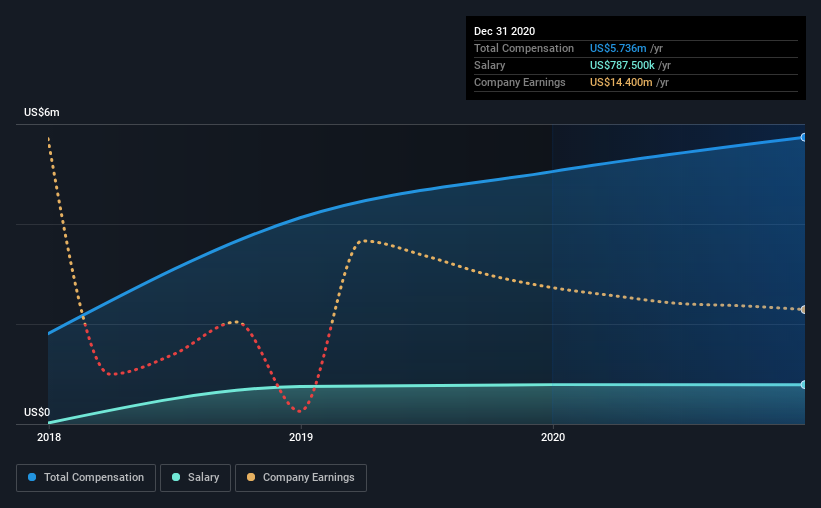Click the US$6m y-axis label

click(41, 112)
